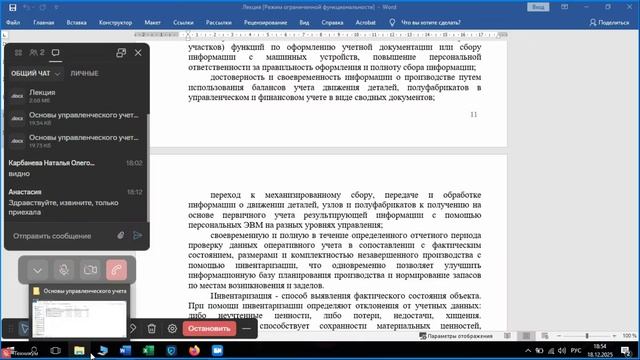The width and height of the screenshot is (640, 360).
Task: Click the zoom out minus button
Action: (x=559, y=336)
